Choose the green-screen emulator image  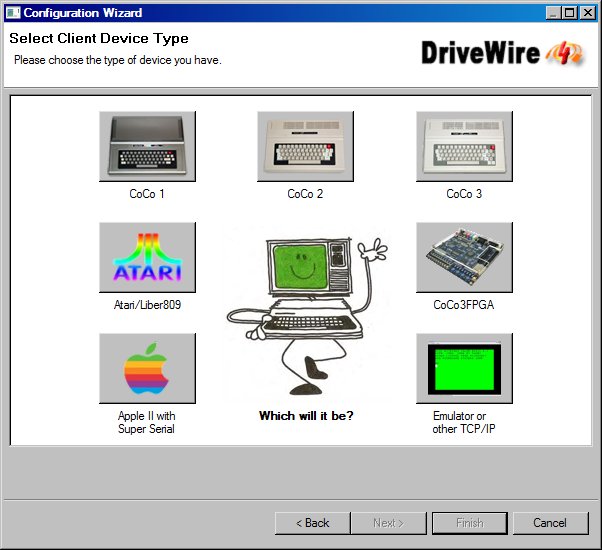click(464, 368)
